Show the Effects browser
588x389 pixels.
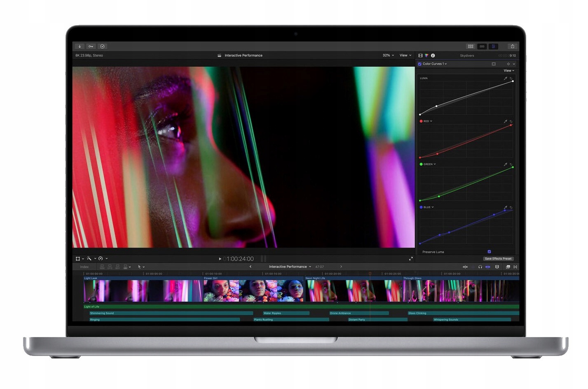click(x=508, y=267)
